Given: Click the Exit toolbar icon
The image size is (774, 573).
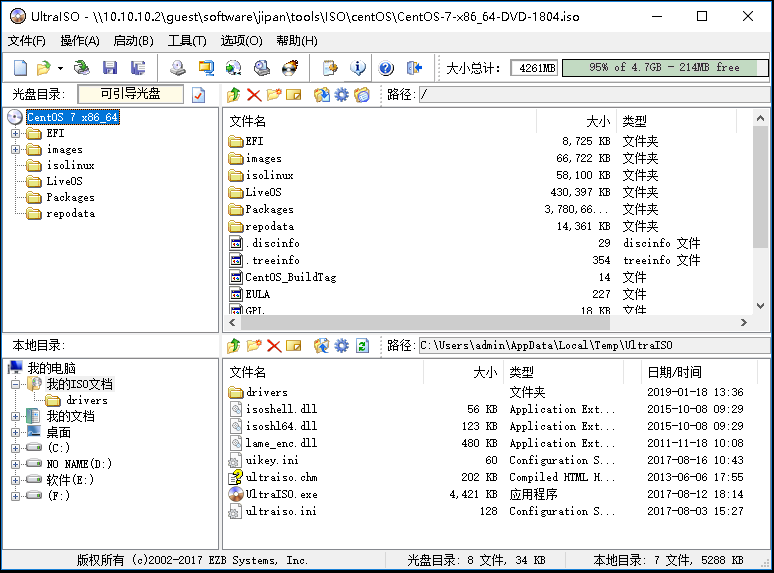Looking at the screenshot, I should point(414,68).
